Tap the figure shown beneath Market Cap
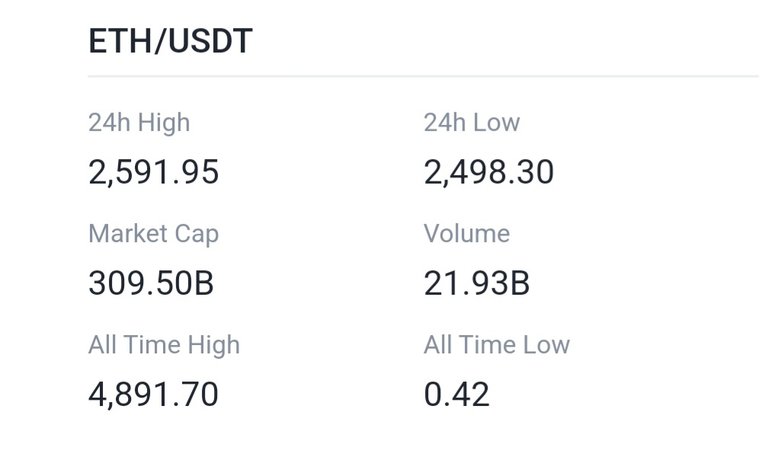768x450 pixels. pos(151,283)
